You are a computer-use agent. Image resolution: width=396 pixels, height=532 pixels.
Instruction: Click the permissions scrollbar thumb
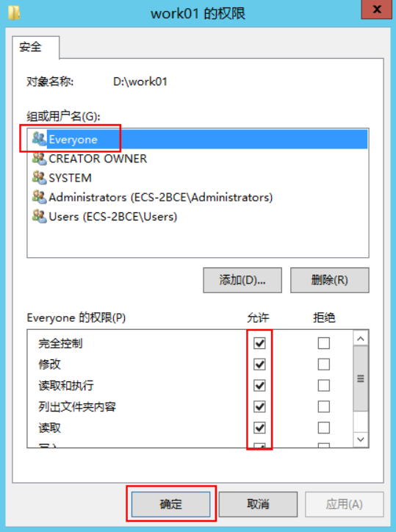coord(361,378)
